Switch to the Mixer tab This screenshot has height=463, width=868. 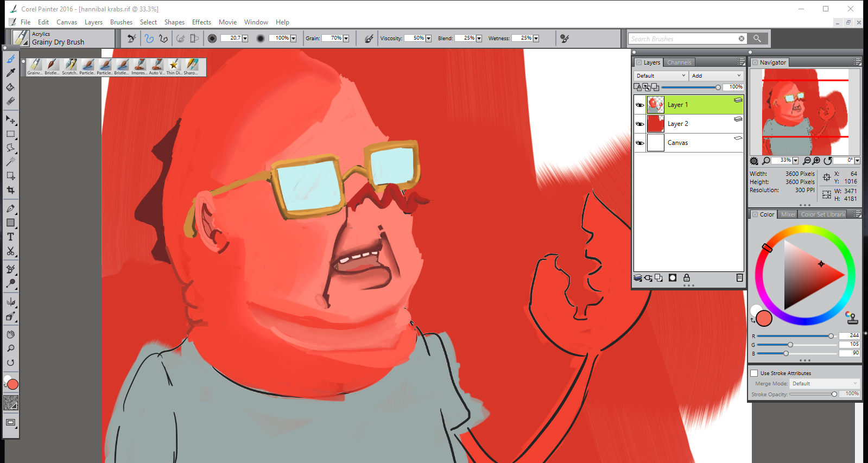pyautogui.click(x=788, y=214)
